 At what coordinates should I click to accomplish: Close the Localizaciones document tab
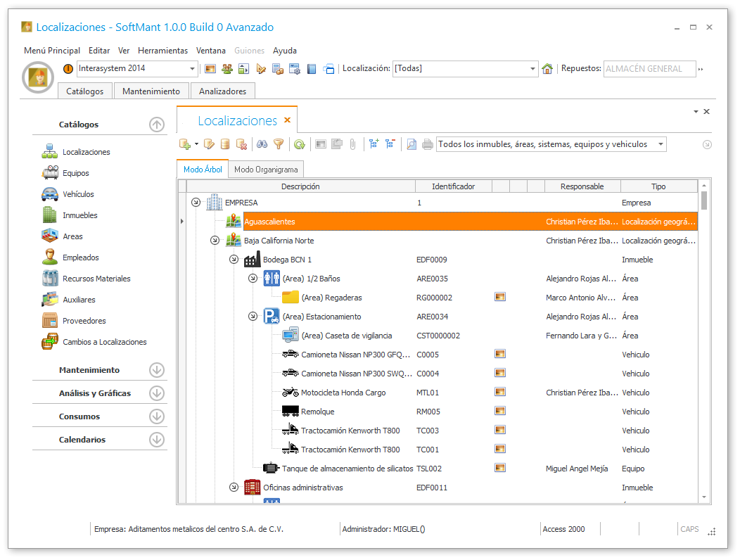point(287,120)
